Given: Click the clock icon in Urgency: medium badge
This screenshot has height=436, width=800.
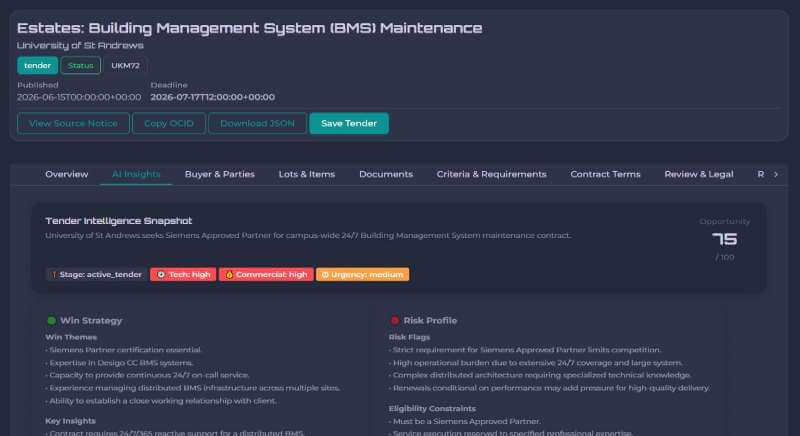Looking at the screenshot, I should coord(325,274).
